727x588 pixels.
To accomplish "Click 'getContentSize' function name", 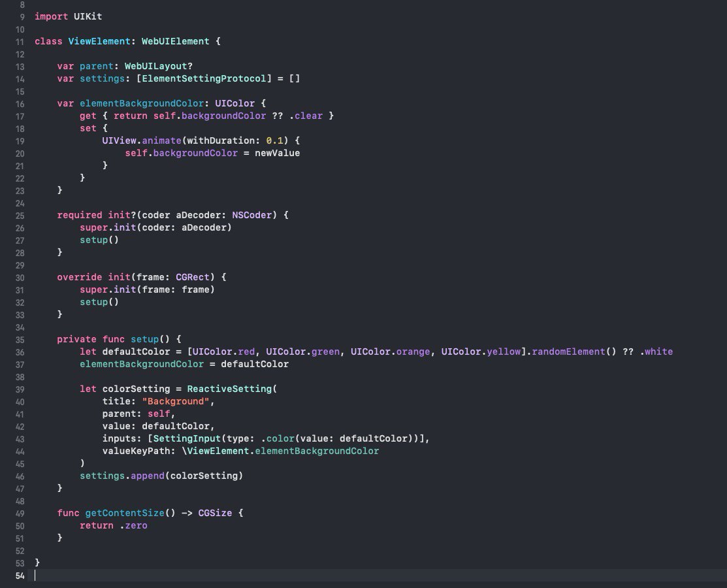I will click(125, 514).
